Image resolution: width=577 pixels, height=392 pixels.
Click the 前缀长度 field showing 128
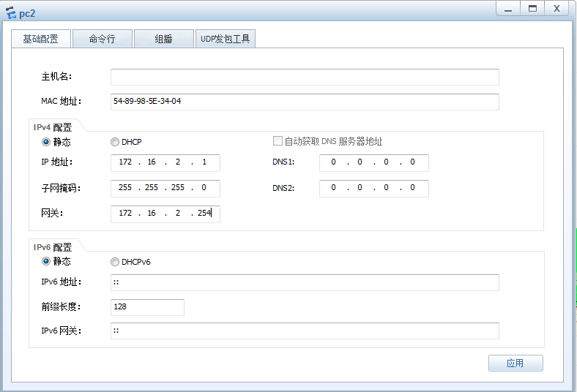point(147,307)
